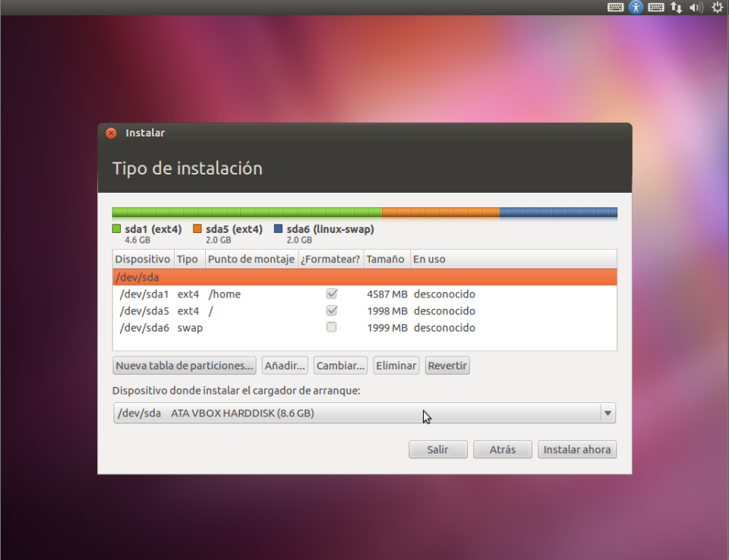Click '/dev/sda ATA VBOX HARDDISK' combo box
The image size is (729, 560).
(364, 413)
